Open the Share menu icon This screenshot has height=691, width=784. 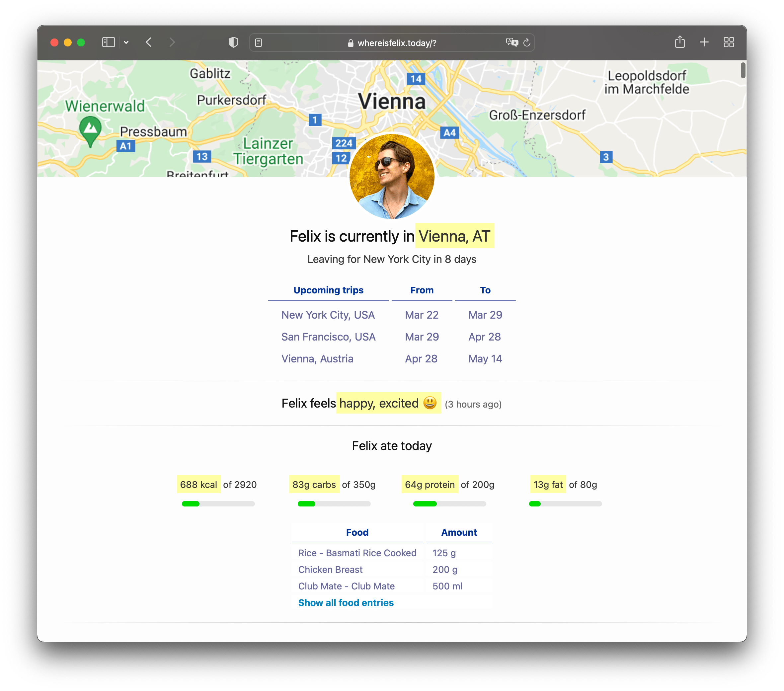click(680, 42)
